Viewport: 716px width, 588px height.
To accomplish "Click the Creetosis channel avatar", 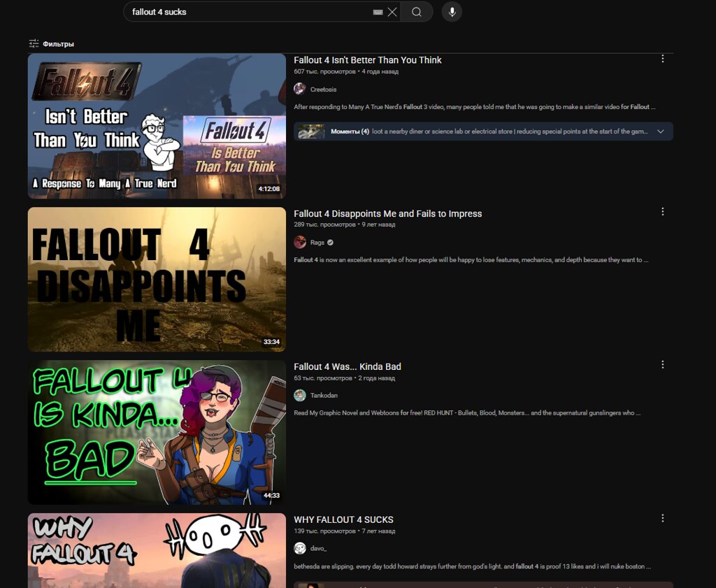I will pyautogui.click(x=299, y=89).
